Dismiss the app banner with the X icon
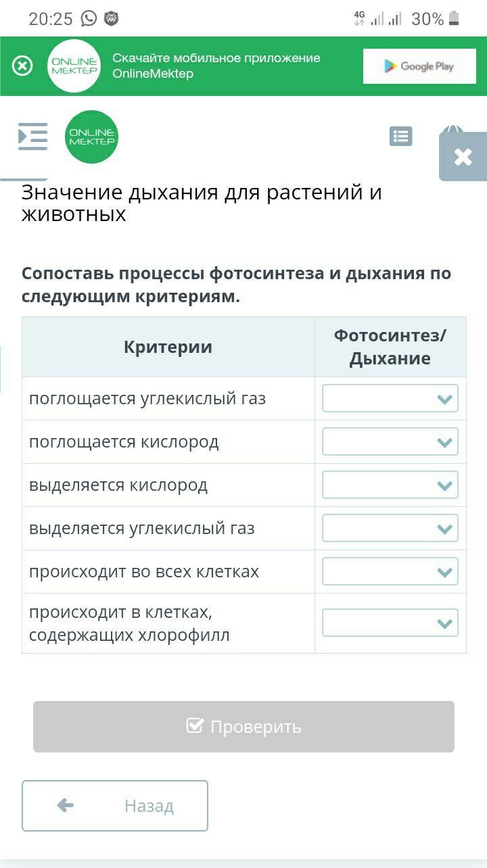 point(22,66)
